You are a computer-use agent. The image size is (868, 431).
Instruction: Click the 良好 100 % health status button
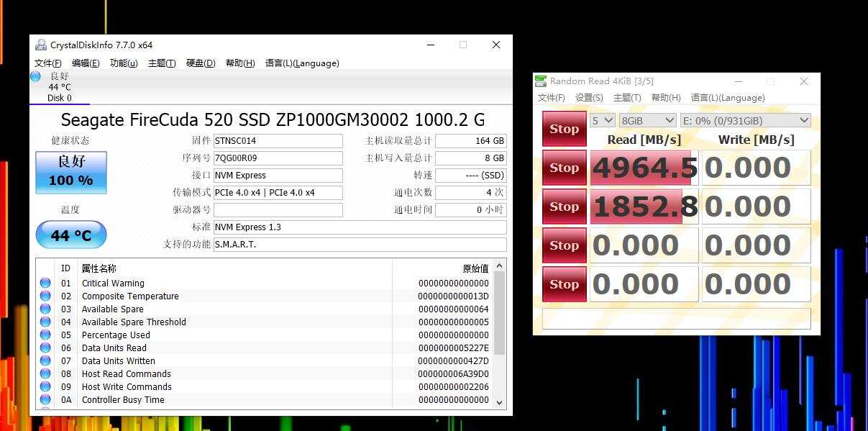click(71, 173)
